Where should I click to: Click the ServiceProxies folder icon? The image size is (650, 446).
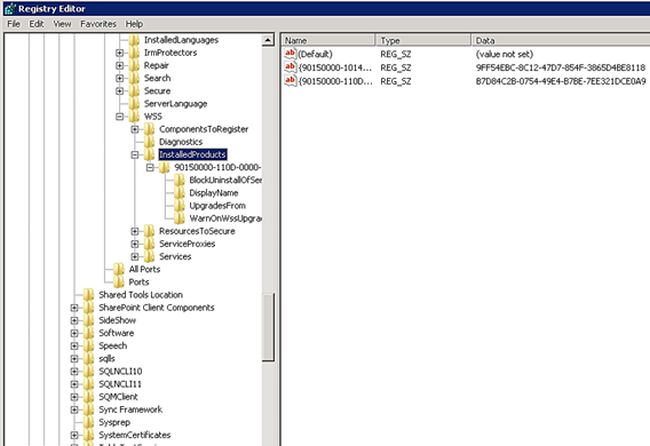pos(149,244)
